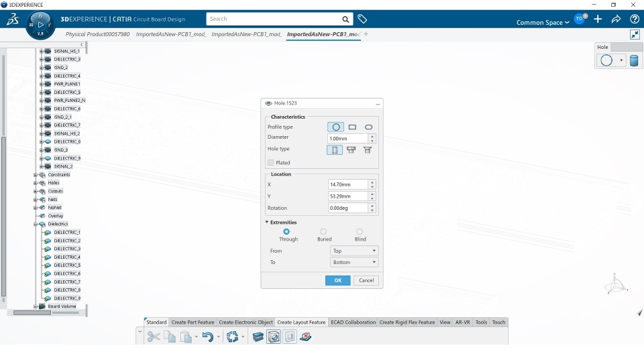Enable the Plated checkbox
644x362 pixels.
(270, 163)
